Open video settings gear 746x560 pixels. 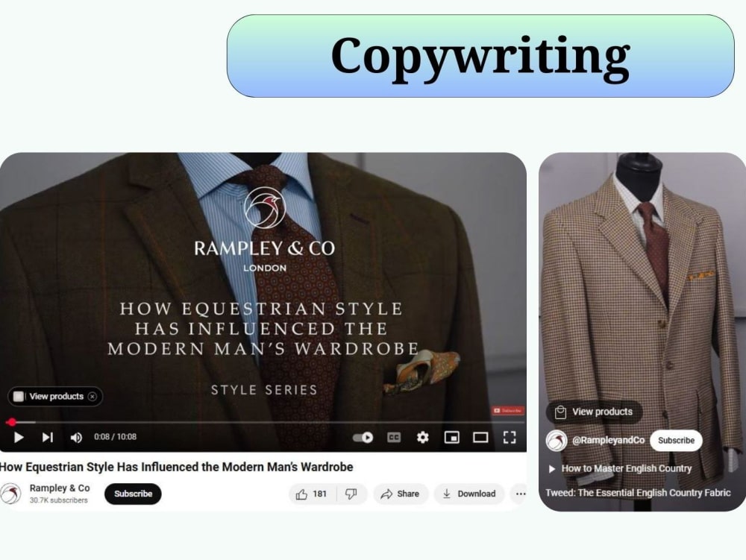click(422, 437)
